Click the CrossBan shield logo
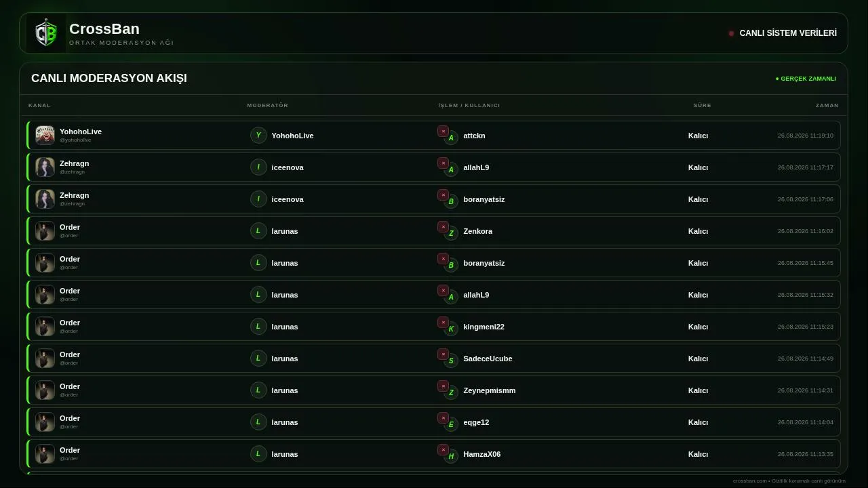Screen dimensions: 868x488 46,33
